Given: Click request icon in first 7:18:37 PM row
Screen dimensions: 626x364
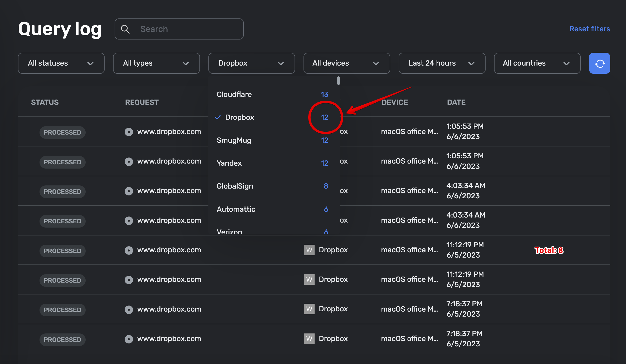Looking at the screenshot, I should pyautogui.click(x=129, y=309).
